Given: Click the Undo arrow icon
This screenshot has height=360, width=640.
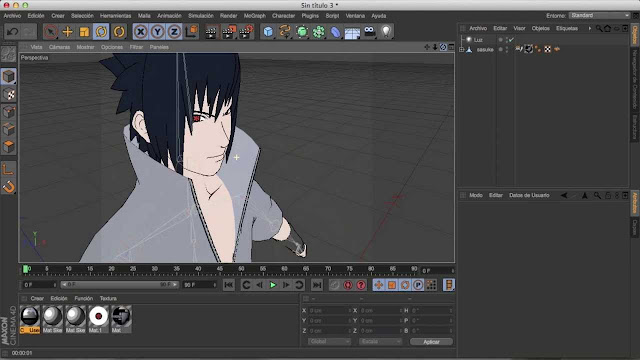Looking at the screenshot, I should pos(12,31).
